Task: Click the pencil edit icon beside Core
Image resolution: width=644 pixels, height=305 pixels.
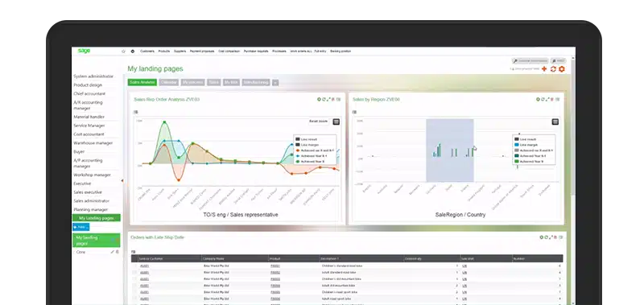Action: (x=113, y=252)
